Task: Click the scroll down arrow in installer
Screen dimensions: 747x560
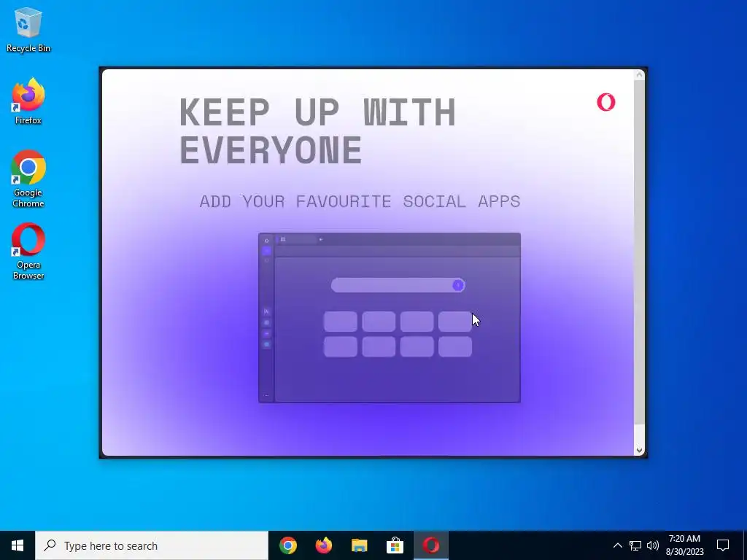Action: coord(639,450)
